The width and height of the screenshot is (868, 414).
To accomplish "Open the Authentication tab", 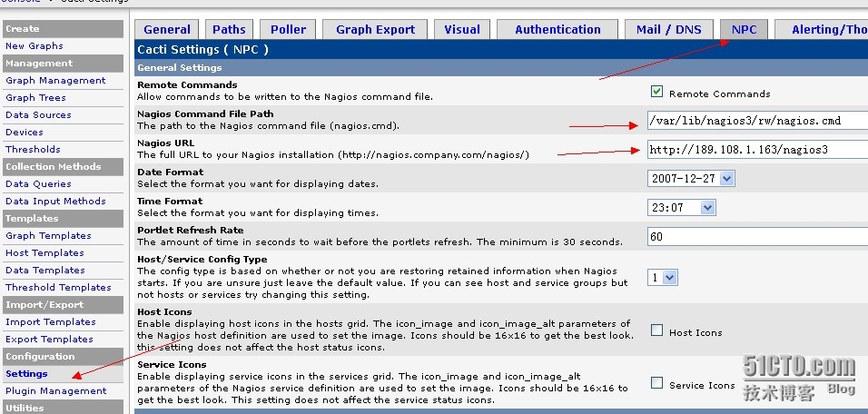I will (x=557, y=30).
